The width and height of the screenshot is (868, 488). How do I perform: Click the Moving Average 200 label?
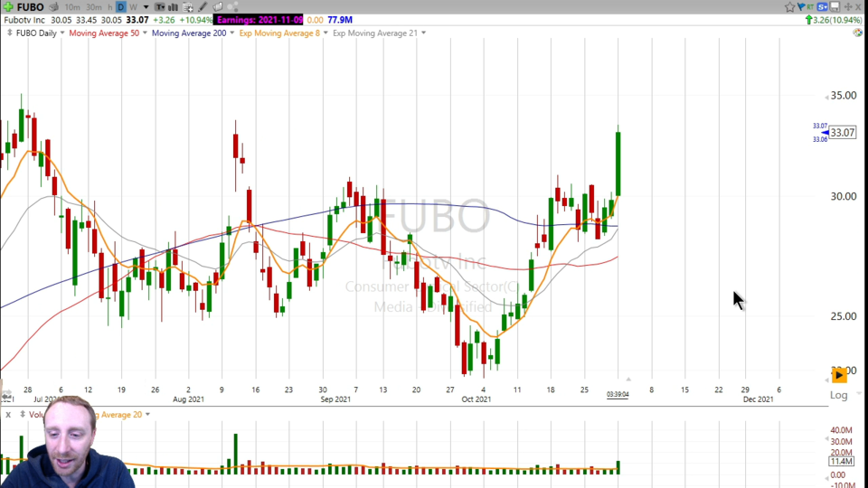pyautogui.click(x=189, y=33)
